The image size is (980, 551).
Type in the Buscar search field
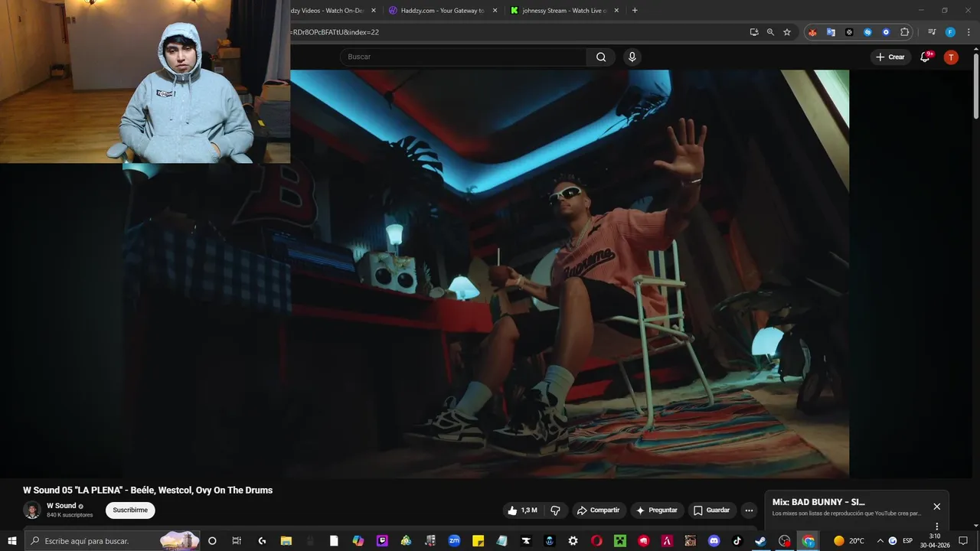point(463,57)
